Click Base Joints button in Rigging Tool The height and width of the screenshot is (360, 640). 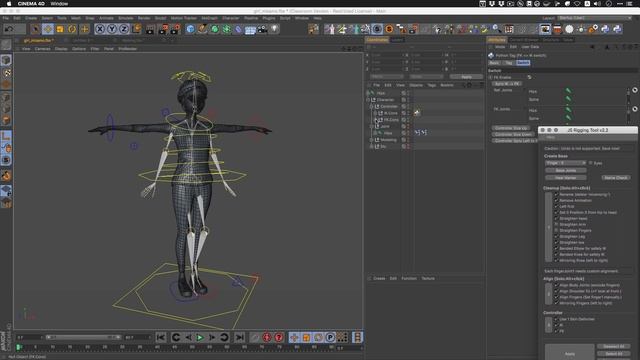[565, 170]
